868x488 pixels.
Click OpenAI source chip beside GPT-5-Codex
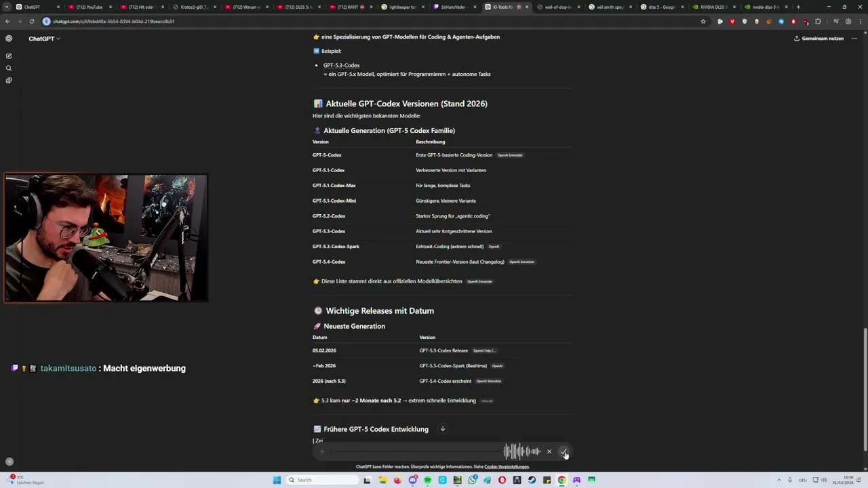[510, 155]
